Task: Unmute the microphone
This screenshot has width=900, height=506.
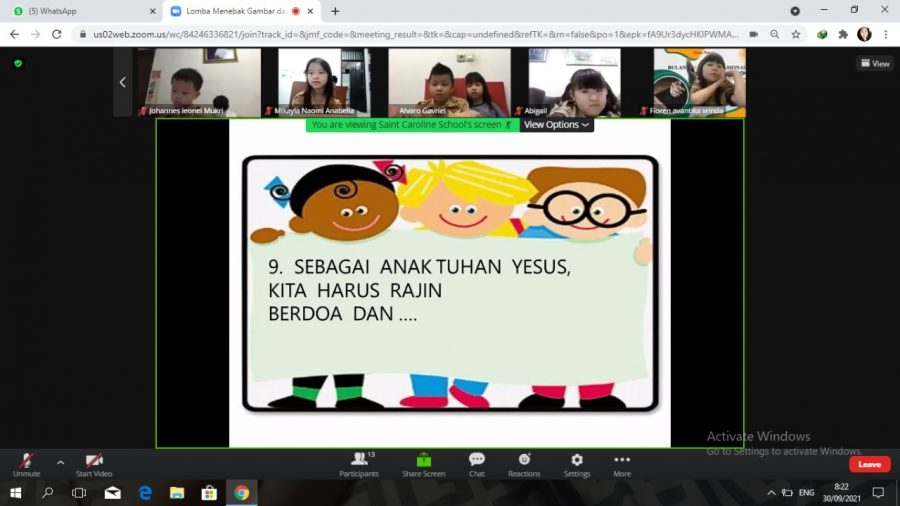Action: (27, 462)
